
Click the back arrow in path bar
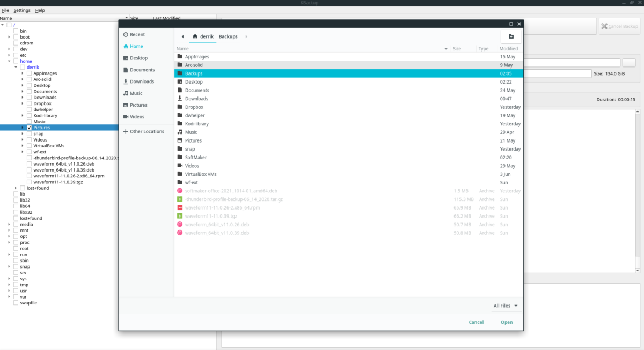click(183, 36)
